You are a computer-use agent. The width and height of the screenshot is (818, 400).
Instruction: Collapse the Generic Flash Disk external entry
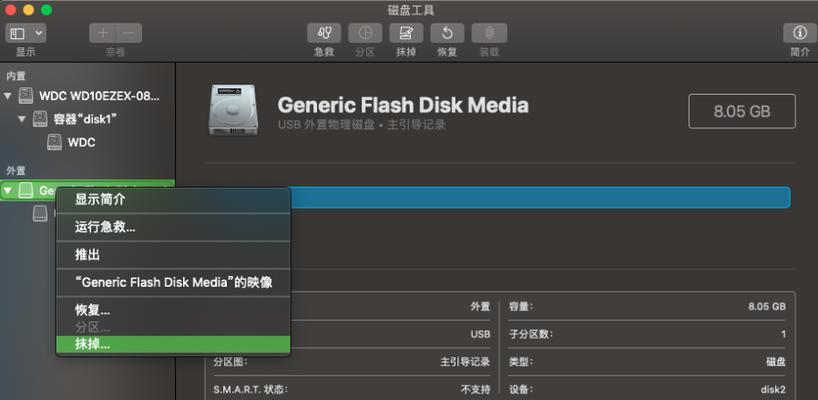(7, 191)
